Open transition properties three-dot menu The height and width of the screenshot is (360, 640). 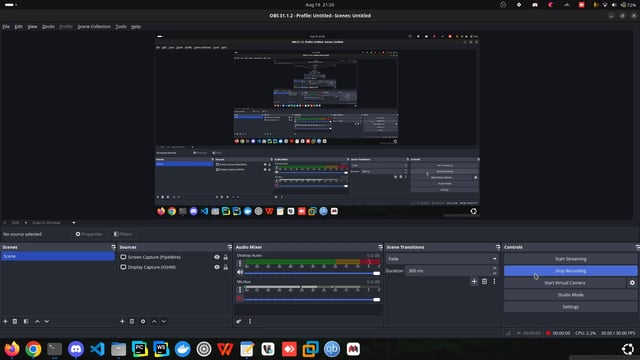494,281
